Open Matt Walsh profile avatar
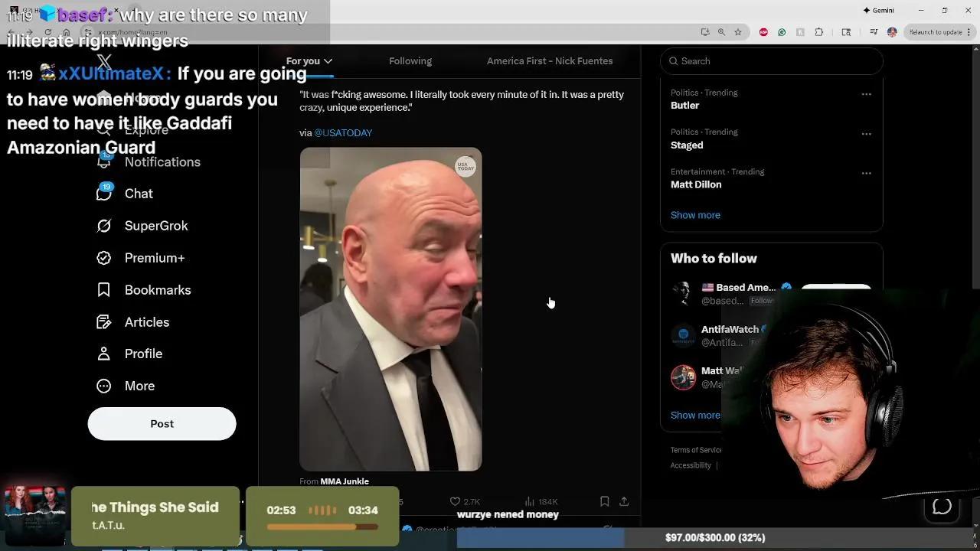The height and width of the screenshot is (551, 980). point(683,377)
